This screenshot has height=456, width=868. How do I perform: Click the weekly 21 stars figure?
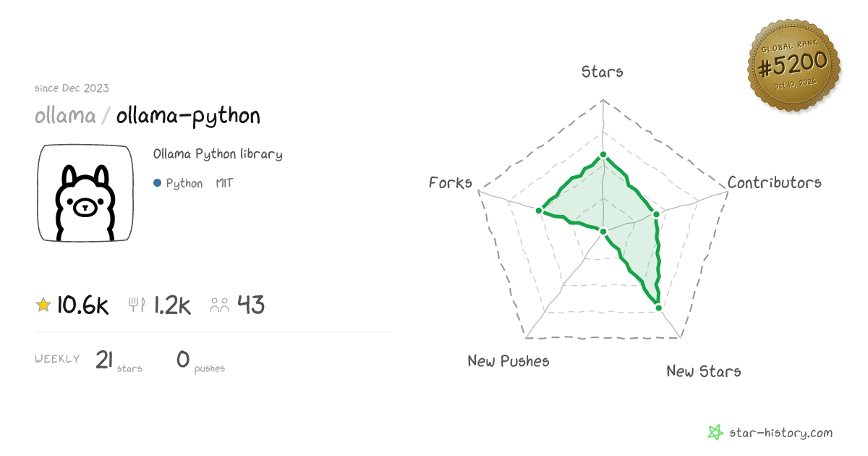[x=119, y=360]
